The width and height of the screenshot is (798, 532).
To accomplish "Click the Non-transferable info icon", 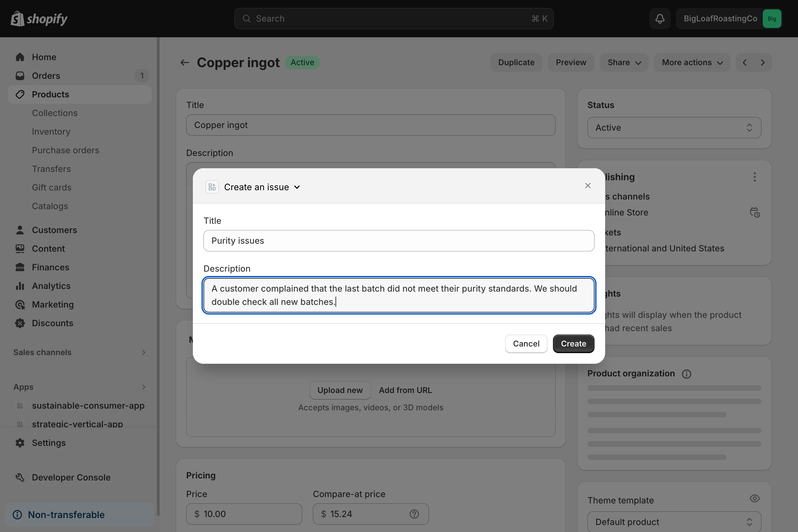I will pyautogui.click(x=17, y=515).
